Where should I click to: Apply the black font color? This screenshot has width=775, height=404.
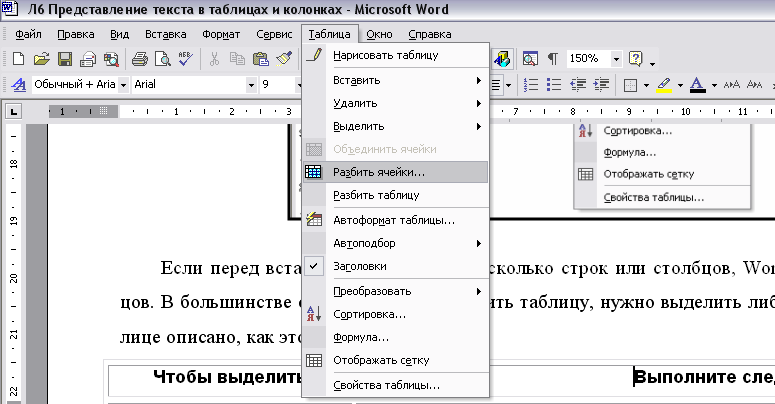(697, 85)
